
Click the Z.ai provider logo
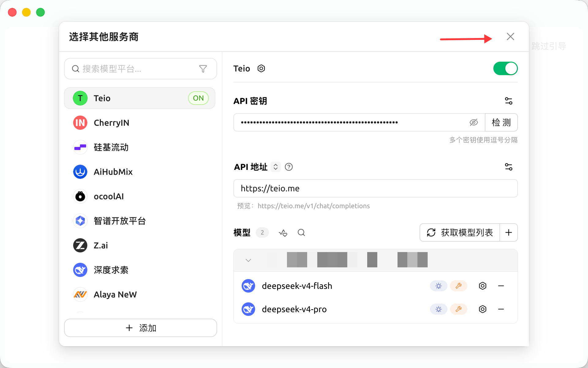point(80,245)
